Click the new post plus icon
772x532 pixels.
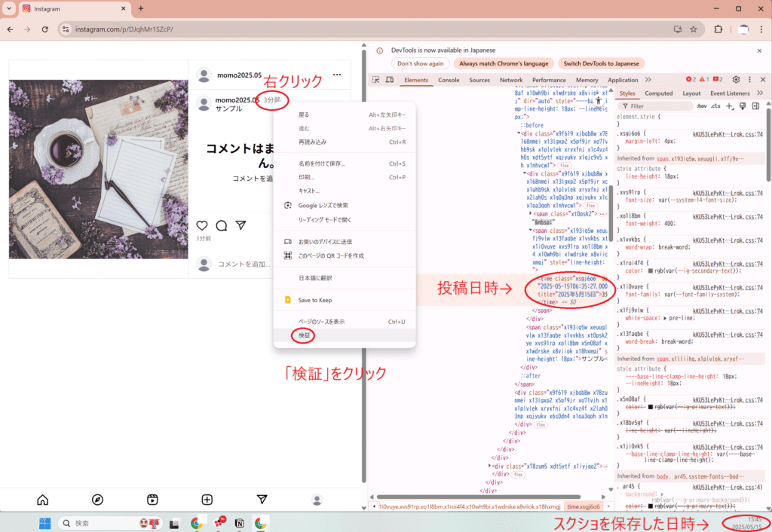(207, 500)
